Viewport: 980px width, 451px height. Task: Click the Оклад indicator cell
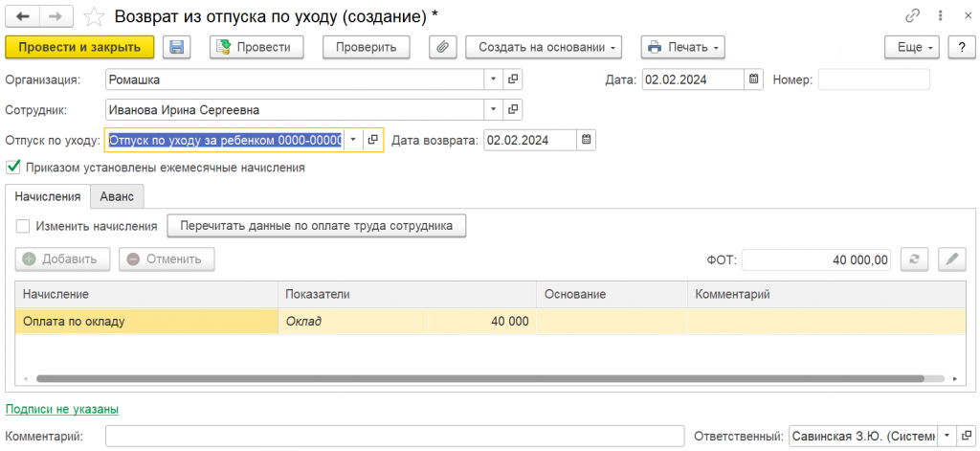point(353,322)
